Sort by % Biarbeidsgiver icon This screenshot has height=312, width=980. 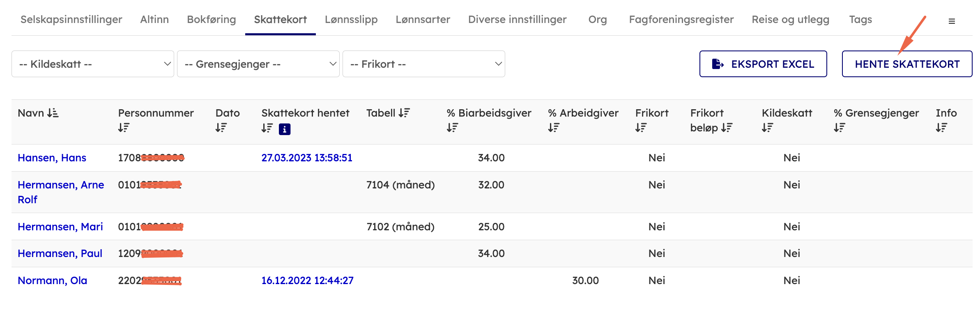click(x=452, y=128)
